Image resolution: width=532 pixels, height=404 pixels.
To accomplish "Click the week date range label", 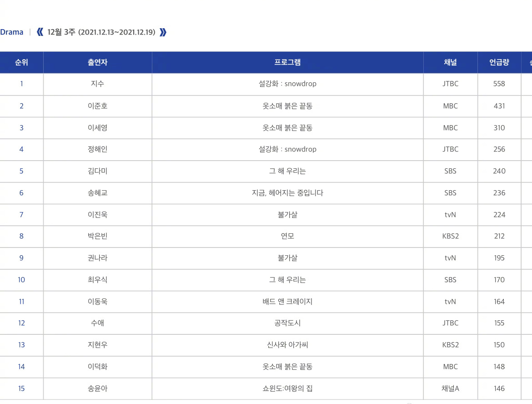I will click(x=101, y=32).
